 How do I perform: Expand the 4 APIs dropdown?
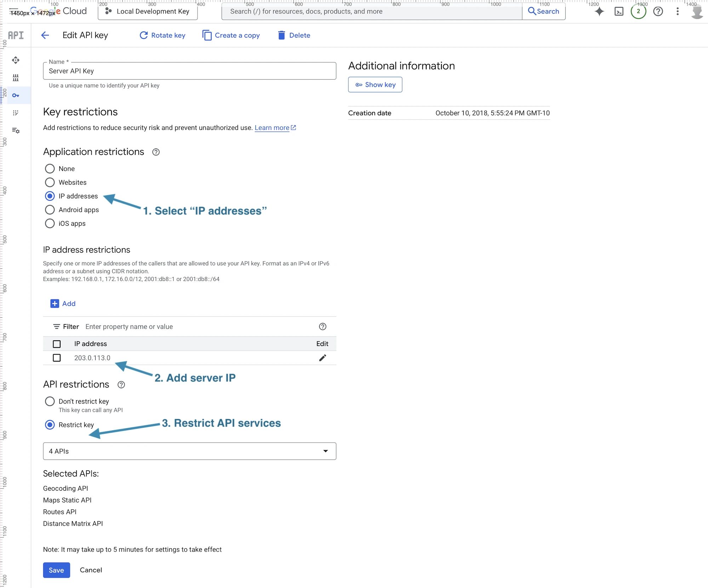189,451
